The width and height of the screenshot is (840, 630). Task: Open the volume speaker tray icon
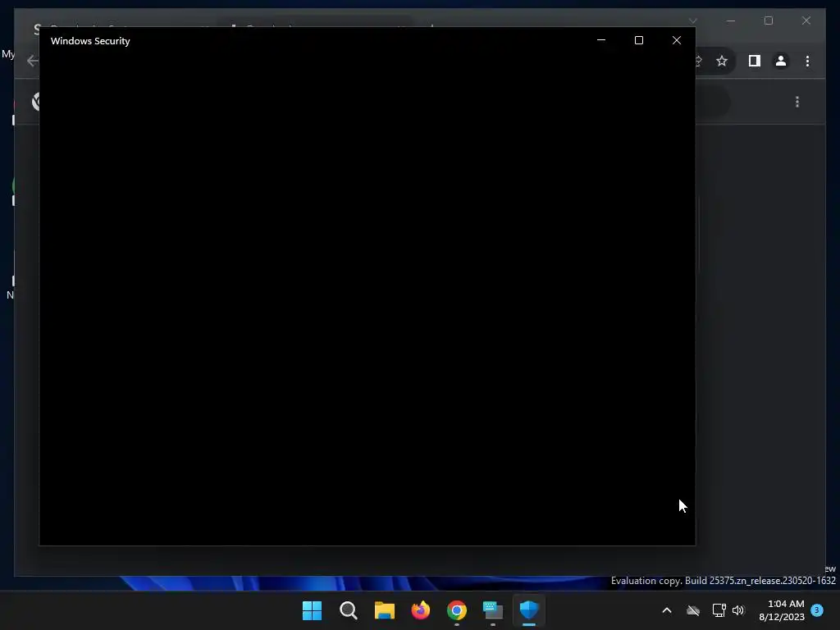pos(739,610)
